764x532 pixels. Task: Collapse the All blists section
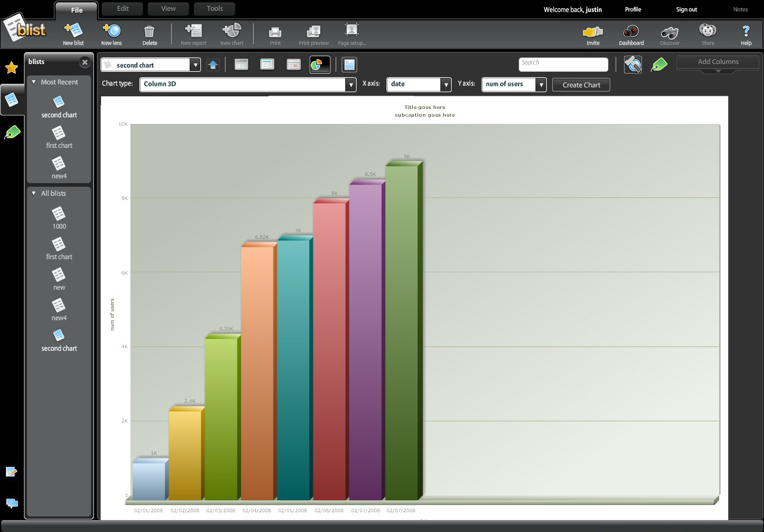pyautogui.click(x=34, y=193)
